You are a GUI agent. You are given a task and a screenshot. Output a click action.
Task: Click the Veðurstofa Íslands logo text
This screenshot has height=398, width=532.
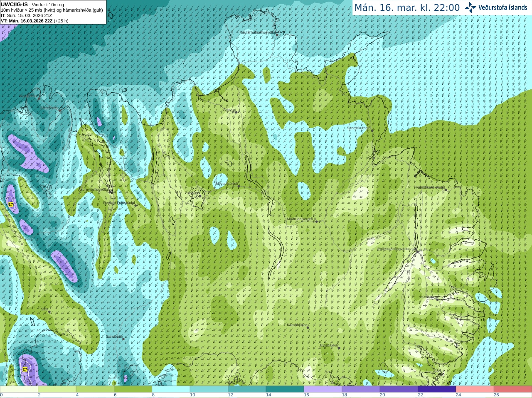[x=503, y=7]
